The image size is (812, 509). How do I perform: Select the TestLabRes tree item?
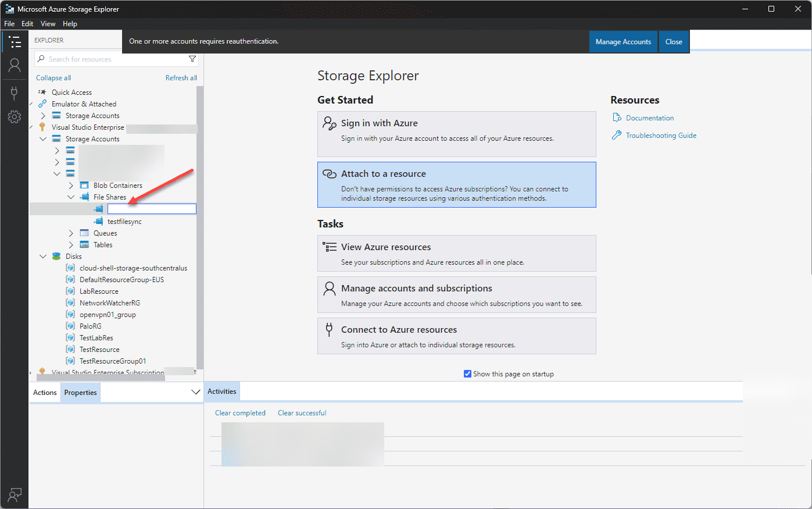[x=96, y=337]
